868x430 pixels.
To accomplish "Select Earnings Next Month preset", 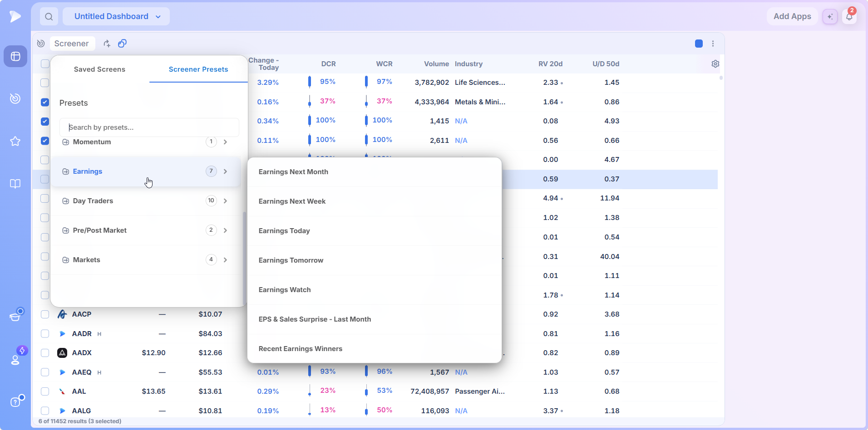I will point(375,172).
